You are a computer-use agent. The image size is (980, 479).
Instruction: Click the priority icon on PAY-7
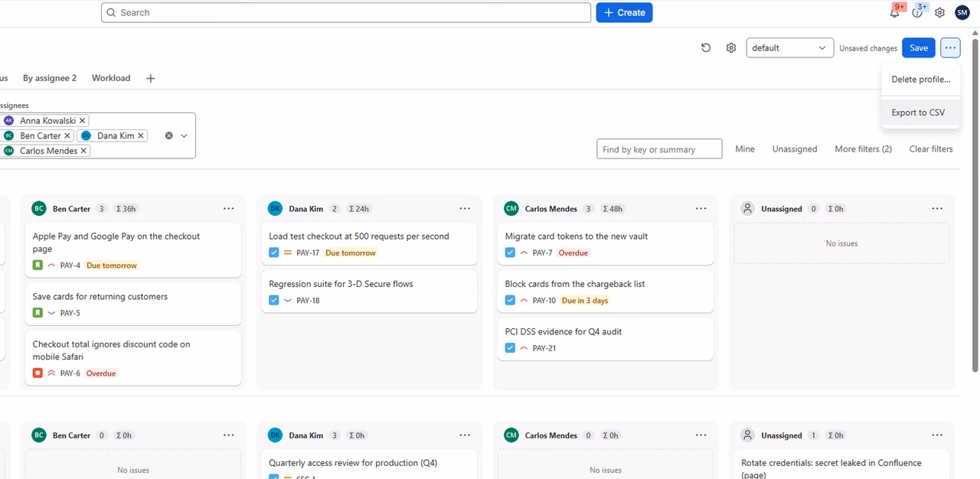[524, 253]
